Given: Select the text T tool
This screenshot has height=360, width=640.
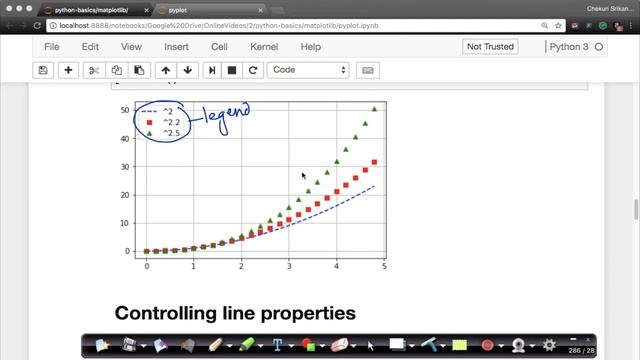Looking at the screenshot, I should [x=278, y=345].
